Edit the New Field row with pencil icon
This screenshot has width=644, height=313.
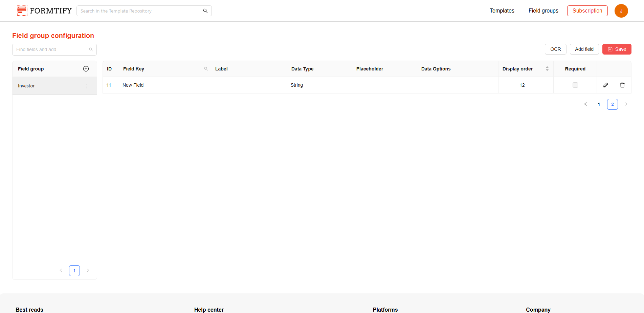click(x=606, y=85)
